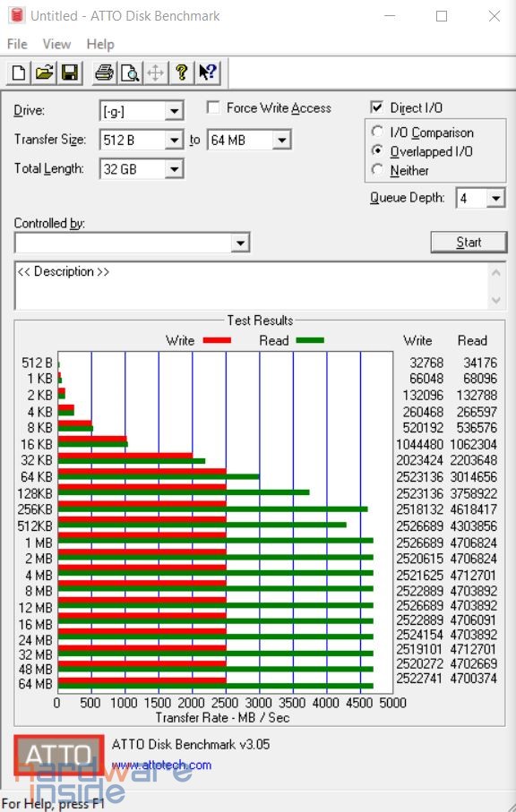Click the Description scrollbar up arrow
The image size is (516, 812).
point(495,272)
